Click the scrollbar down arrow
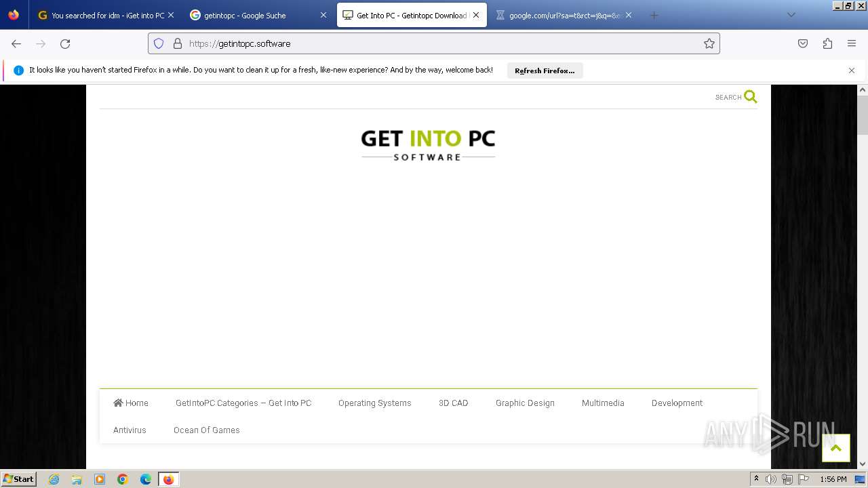 click(x=863, y=464)
